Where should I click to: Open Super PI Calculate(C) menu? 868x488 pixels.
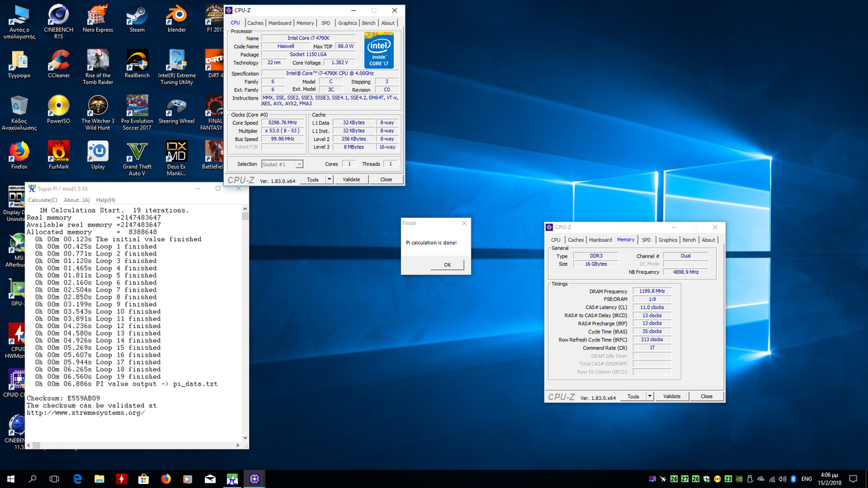click(x=43, y=200)
